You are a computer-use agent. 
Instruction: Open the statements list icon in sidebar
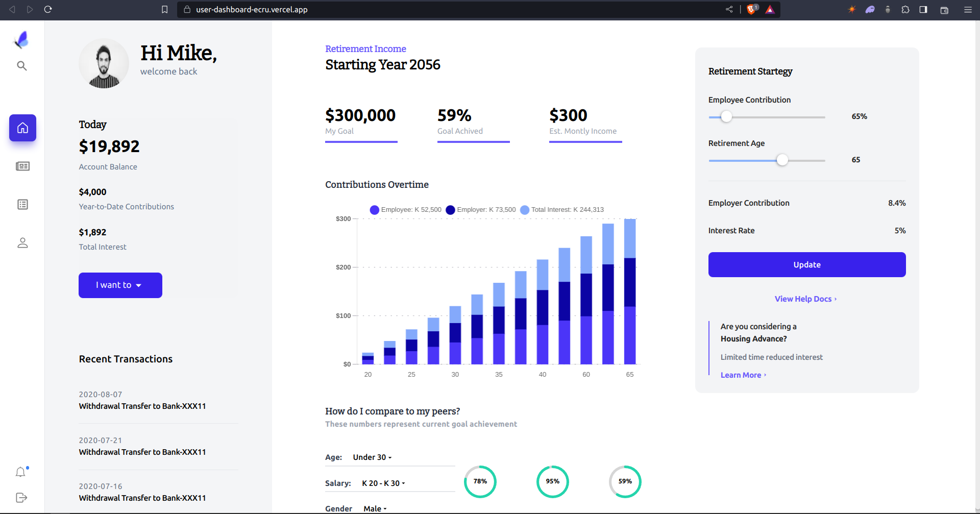(22, 204)
